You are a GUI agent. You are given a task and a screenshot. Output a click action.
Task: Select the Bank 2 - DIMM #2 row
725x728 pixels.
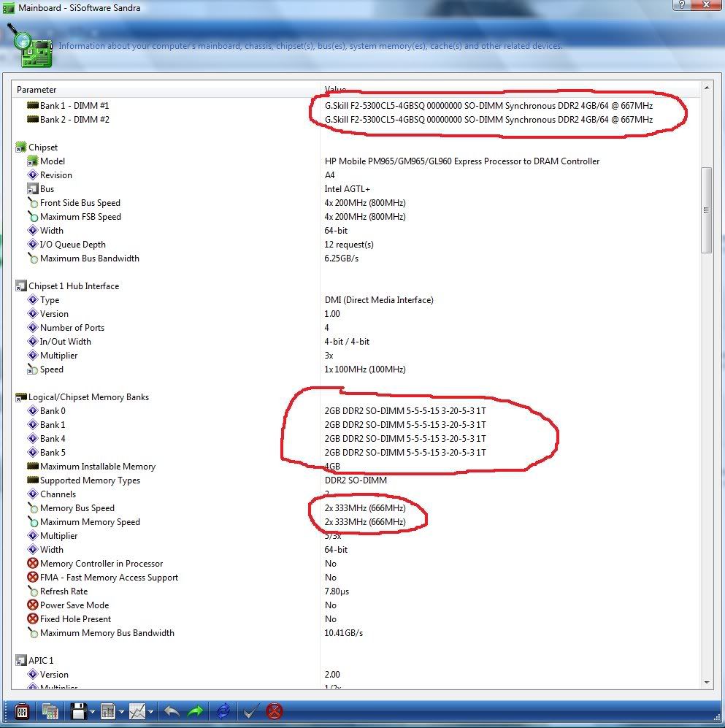click(355, 119)
